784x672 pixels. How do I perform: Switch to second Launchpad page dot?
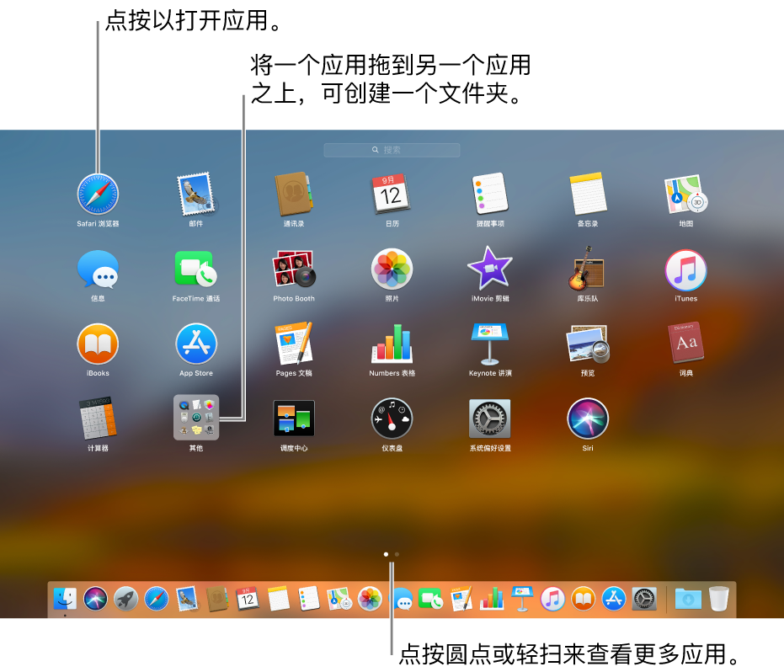397,555
